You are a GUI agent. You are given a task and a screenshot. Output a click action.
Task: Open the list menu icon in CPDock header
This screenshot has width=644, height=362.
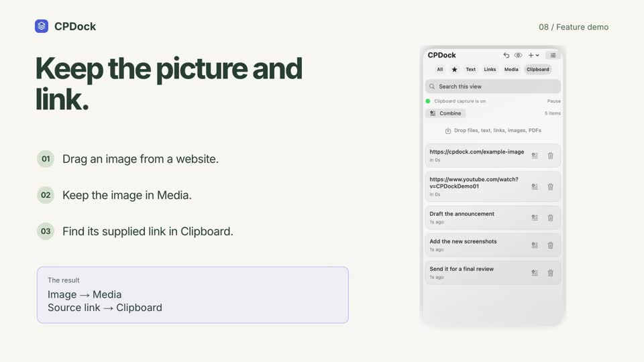pos(553,55)
